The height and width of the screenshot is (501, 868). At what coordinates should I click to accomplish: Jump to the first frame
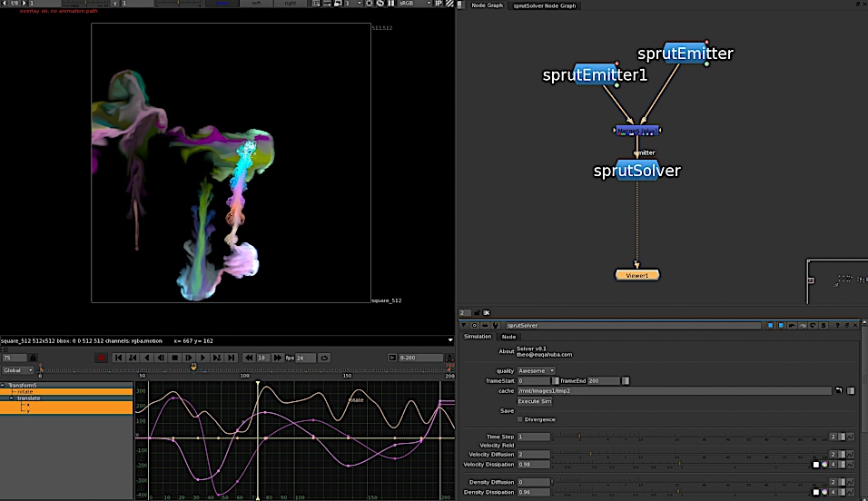118,358
